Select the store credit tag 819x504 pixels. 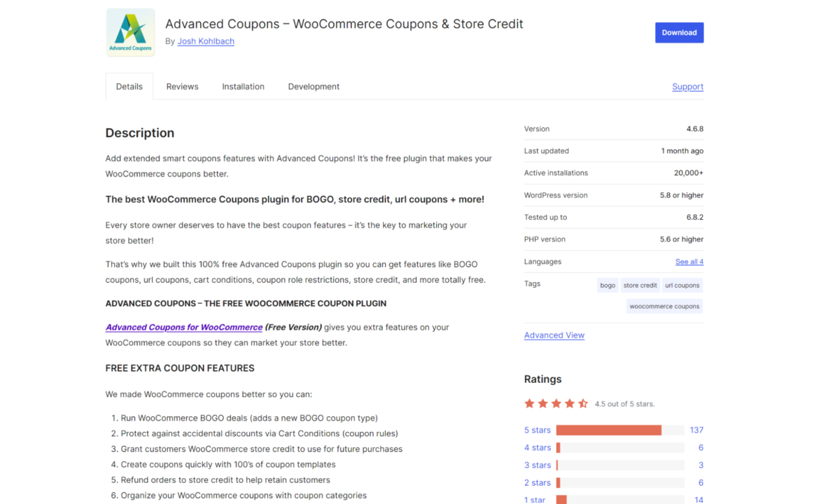coord(640,285)
